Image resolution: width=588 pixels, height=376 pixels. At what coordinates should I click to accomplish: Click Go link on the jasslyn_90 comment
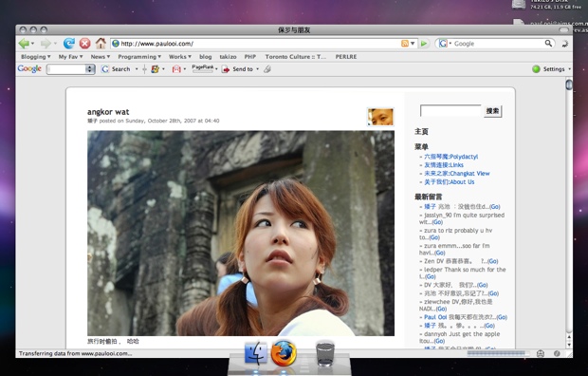pyautogui.click(x=437, y=222)
